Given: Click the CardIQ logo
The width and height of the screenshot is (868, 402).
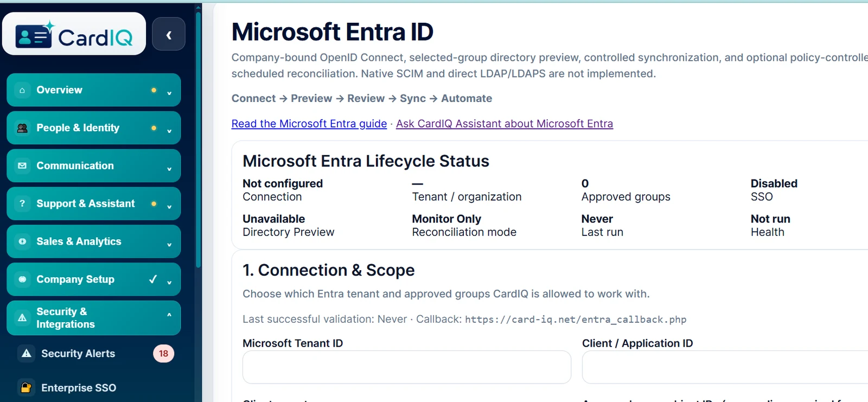Looking at the screenshot, I should point(74,34).
